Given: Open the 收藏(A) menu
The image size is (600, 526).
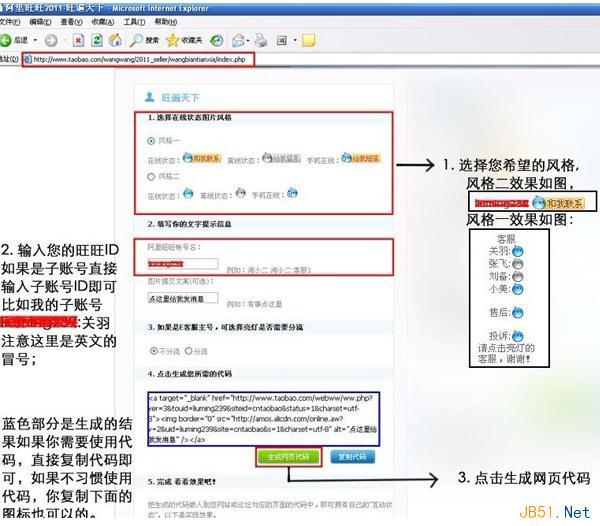Looking at the screenshot, I should tap(103, 22).
